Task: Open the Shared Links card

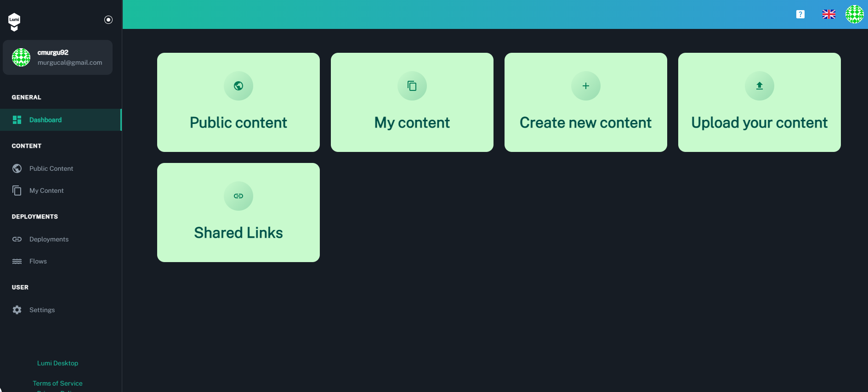Action: 238,213
